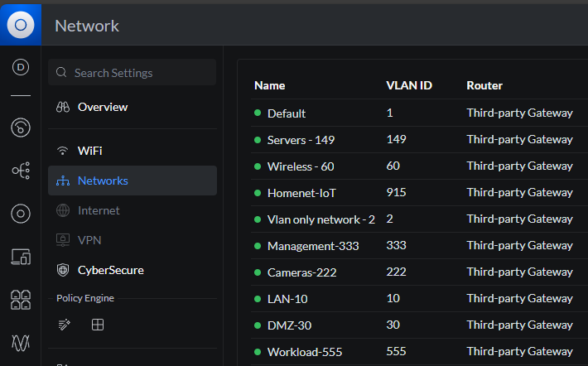Open the Default network row
The image size is (588, 366).
point(287,113)
